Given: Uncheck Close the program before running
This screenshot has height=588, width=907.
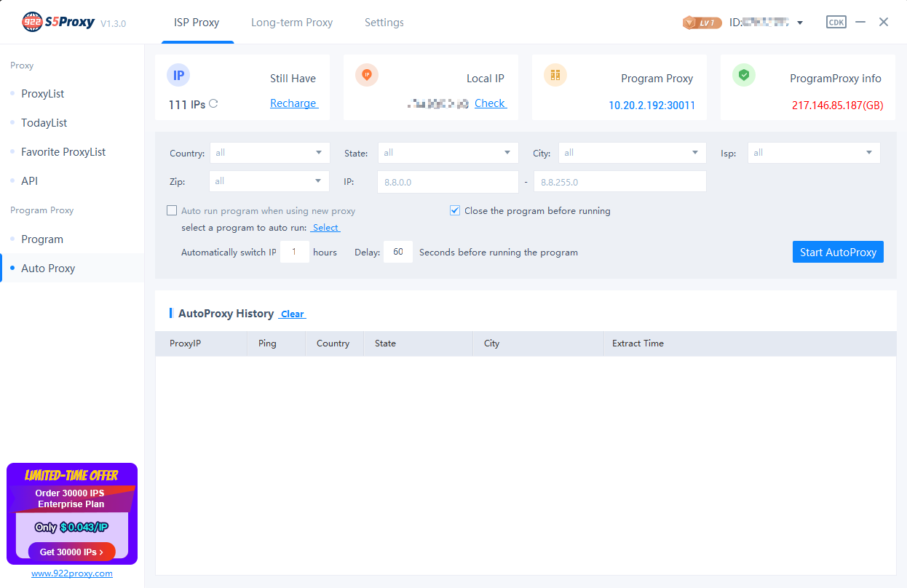Looking at the screenshot, I should click(455, 211).
